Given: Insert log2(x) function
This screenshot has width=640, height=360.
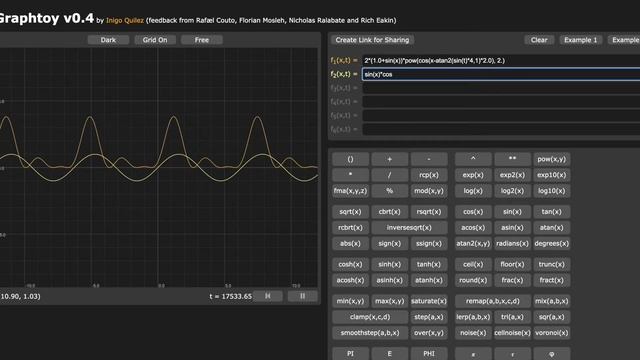Looking at the screenshot, I should (512, 191).
